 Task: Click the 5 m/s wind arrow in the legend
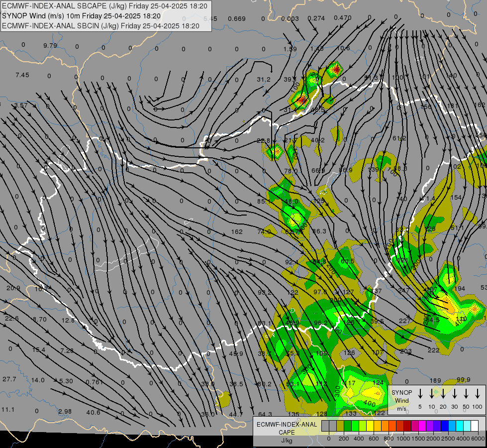[420, 394]
